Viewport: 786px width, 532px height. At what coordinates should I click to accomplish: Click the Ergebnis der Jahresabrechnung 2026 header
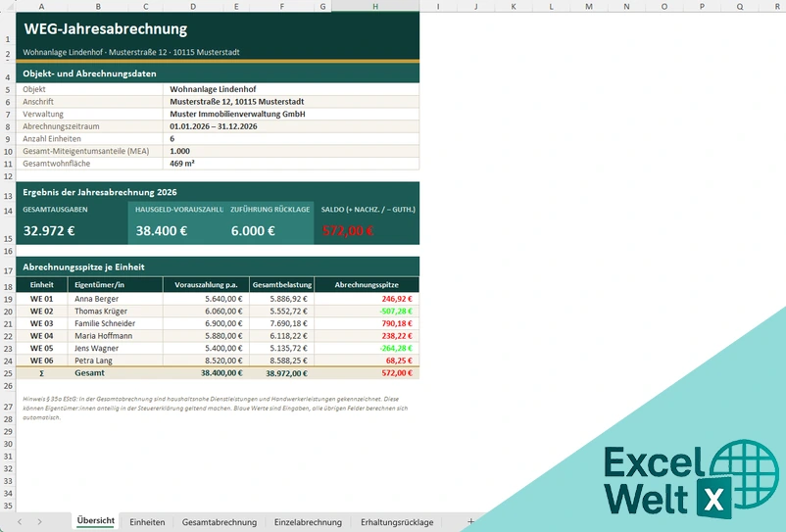(x=218, y=192)
